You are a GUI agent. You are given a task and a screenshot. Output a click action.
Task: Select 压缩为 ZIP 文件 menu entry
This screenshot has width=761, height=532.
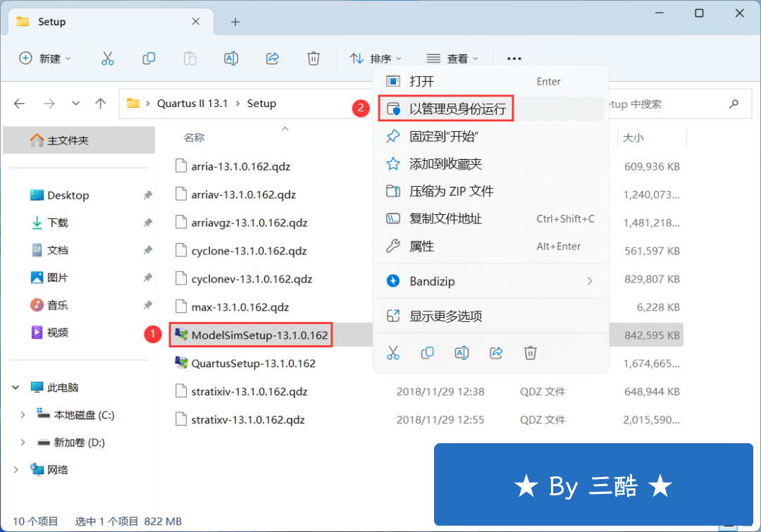click(451, 192)
